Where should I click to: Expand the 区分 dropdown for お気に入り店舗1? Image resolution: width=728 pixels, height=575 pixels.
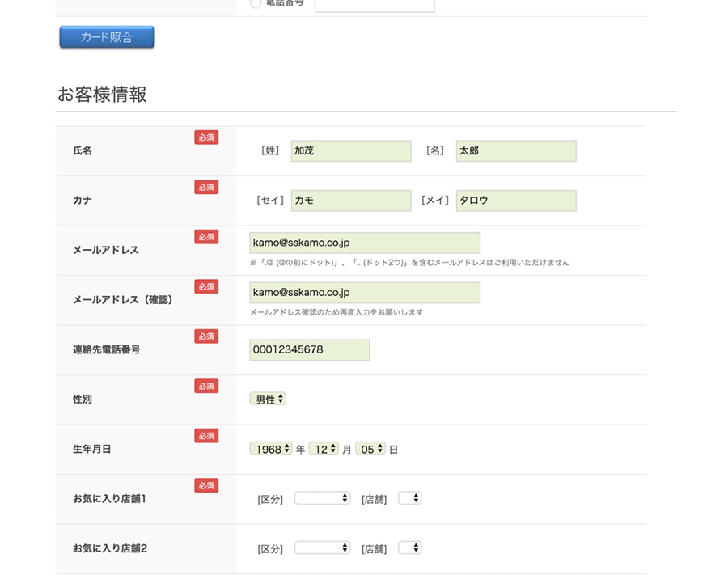coord(322,498)
